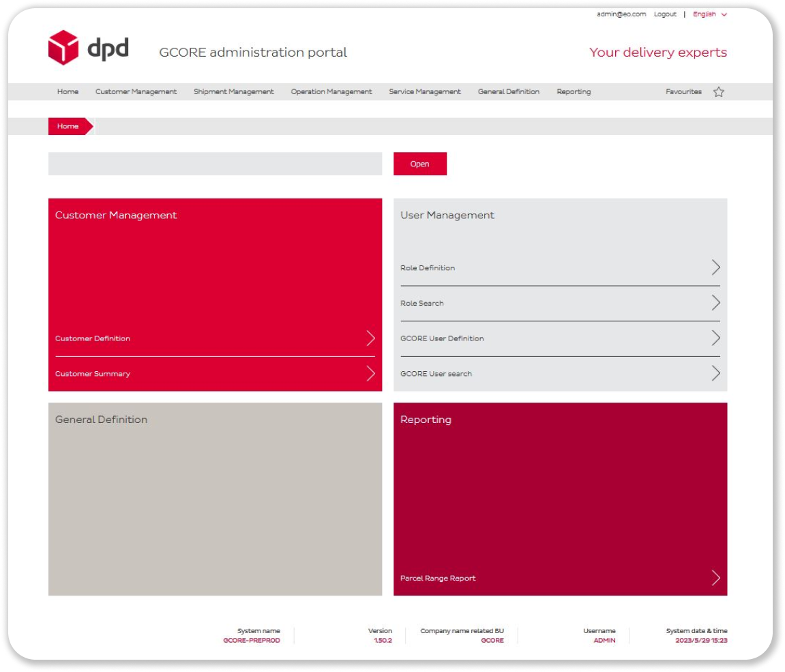Open the Operation Management menu
Image resolution: width=785 pixels, height=672 pixels.
pos(331,91)
